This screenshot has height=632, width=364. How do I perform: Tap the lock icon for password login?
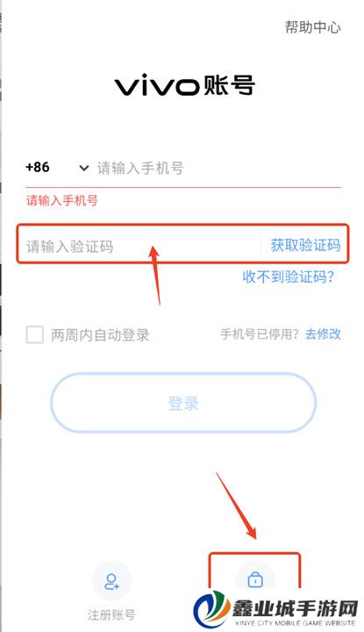coord(255,579)
